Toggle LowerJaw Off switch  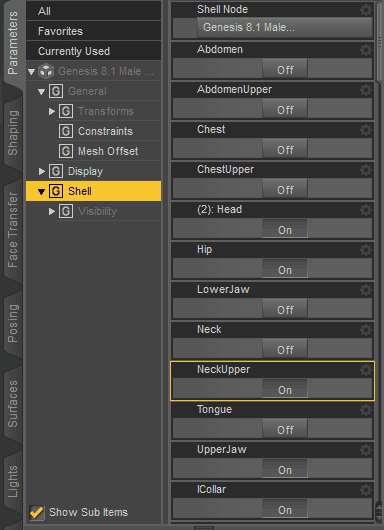coord(285,309)
